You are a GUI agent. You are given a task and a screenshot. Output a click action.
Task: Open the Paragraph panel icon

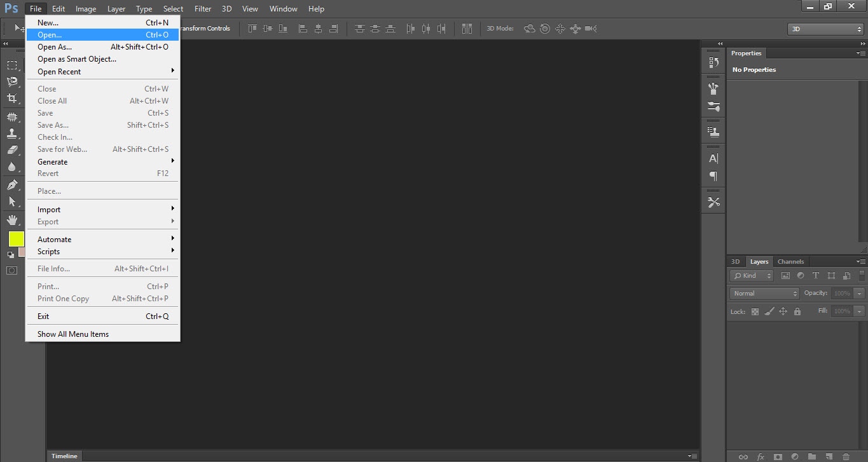click(713, 176)
